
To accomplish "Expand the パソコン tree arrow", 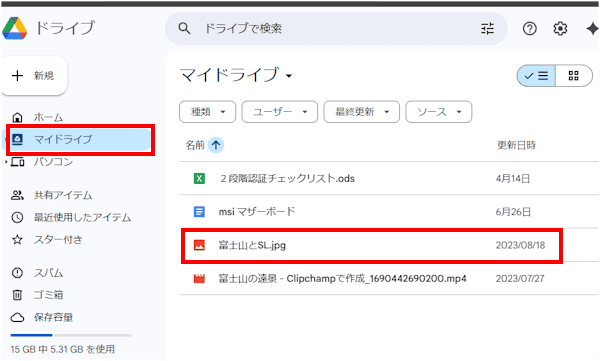I will 6,162.
